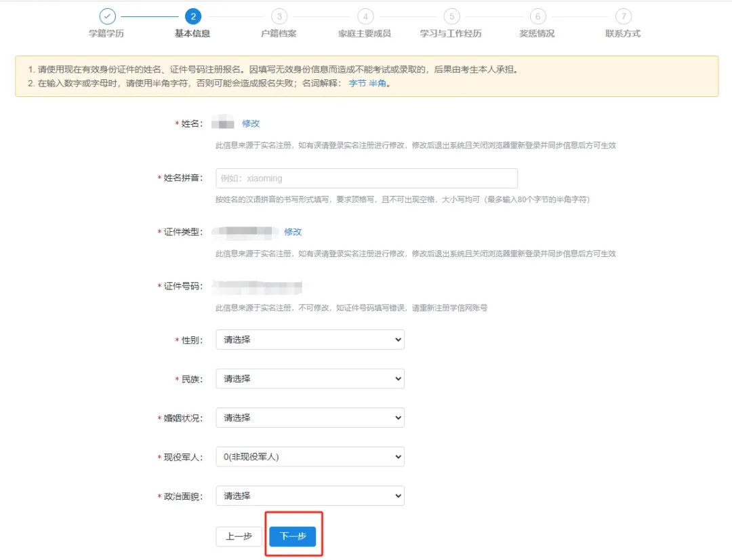Screen dimensions: 732x560
Task: Go to the 奖惩情况 step label
Action: point(537,34)
